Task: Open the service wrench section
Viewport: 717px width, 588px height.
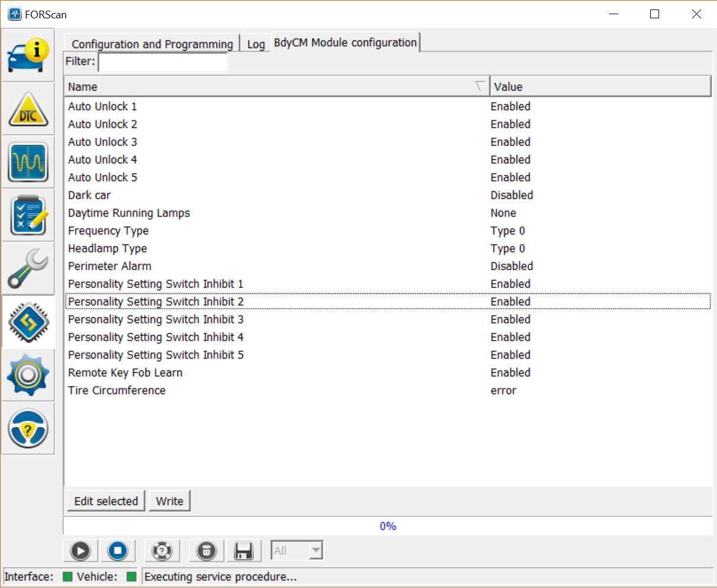Action: click(x=28, y=269)
